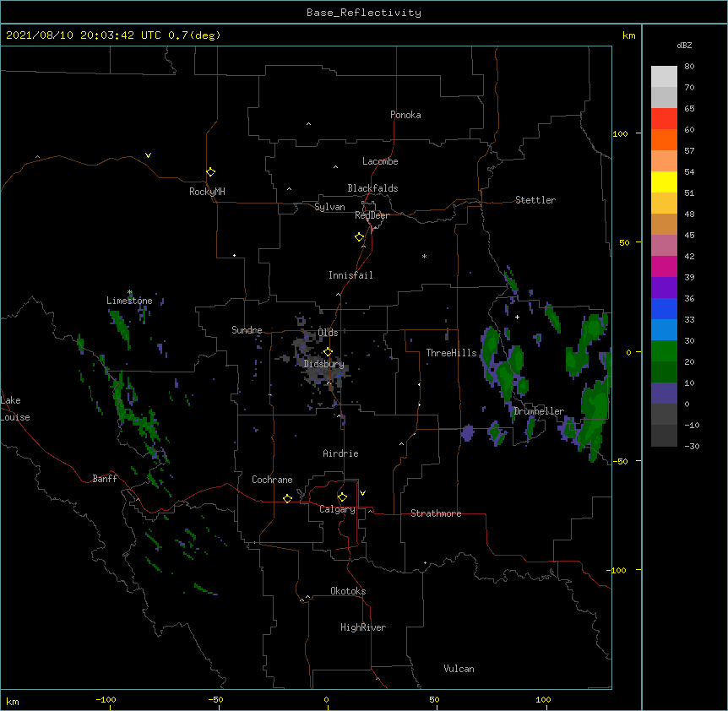Select the white plus marker north of Drumheller

517,317
